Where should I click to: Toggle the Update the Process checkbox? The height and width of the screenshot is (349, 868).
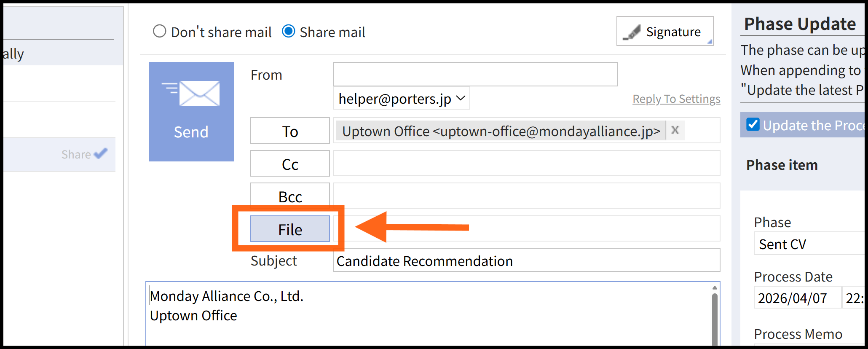[753, 125]
